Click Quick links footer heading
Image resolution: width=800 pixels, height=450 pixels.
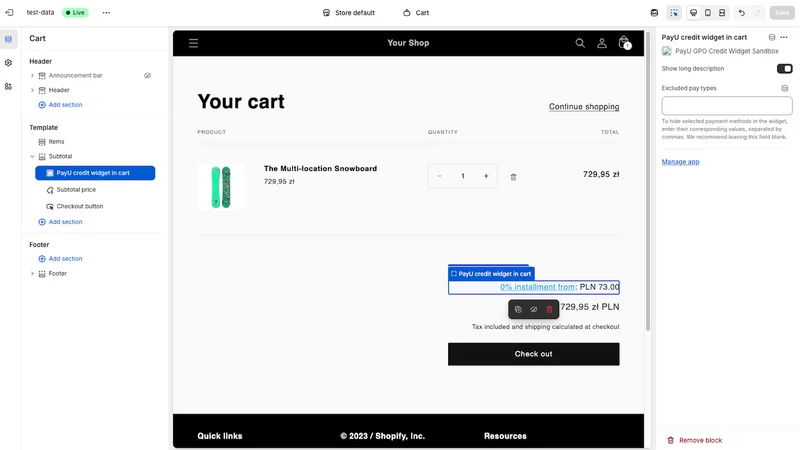pos(220,436)
